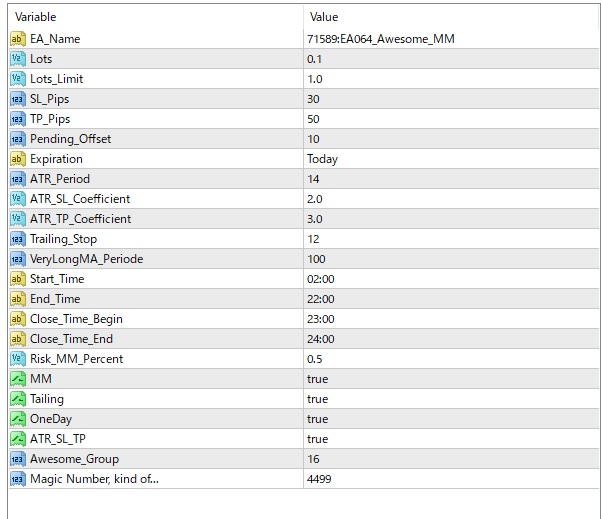Toggle the MM true value
This screenshot has width=602, height=519.
pyautogui.click(x=318, y=379)
